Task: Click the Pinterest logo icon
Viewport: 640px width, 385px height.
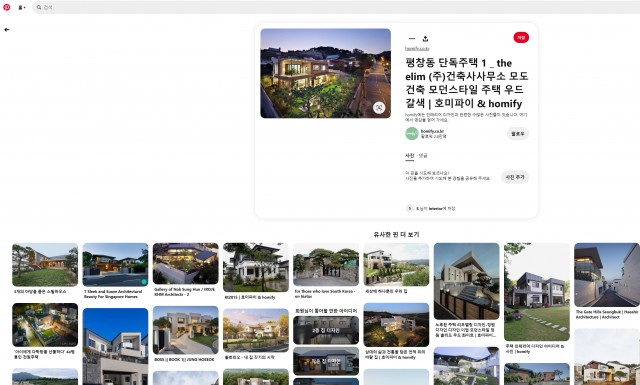Action: (x=7, y=7)
